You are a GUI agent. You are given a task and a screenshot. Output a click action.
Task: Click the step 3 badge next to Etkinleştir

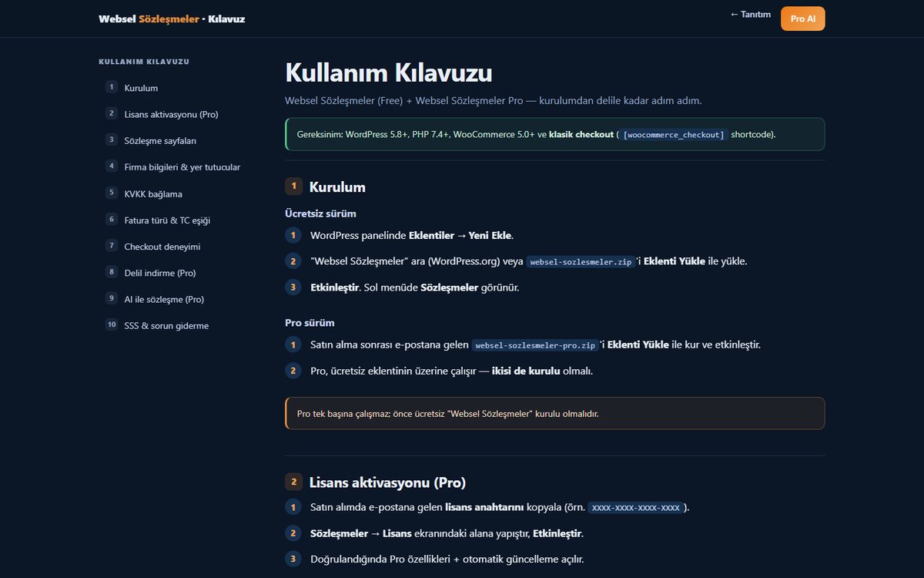coord(293,287)
